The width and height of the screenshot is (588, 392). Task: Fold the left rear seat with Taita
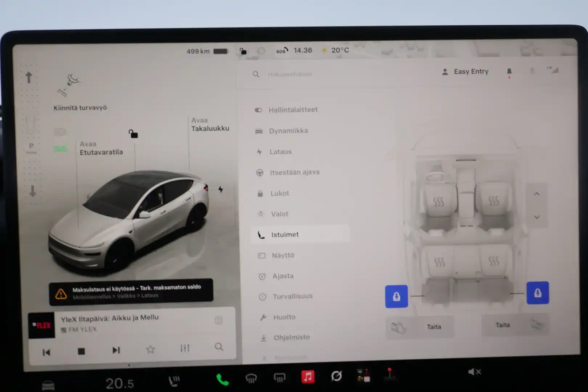pyautogui.click(x=420, y=327)
